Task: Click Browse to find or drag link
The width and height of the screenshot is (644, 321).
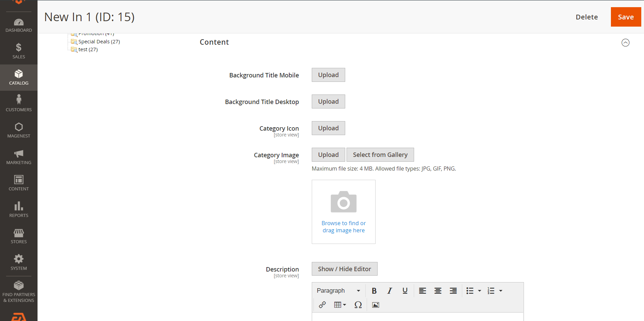Action: (343, 227)
